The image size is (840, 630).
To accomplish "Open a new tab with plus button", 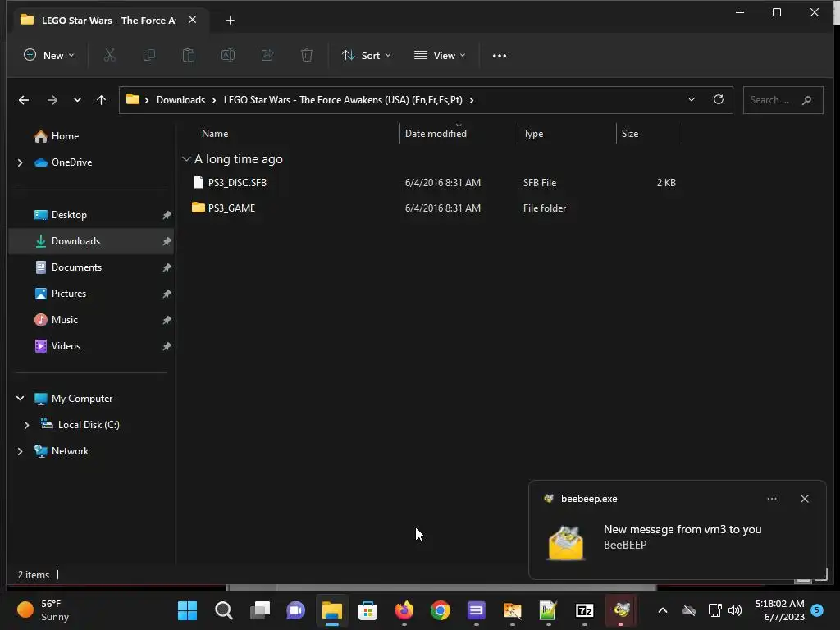I will (230, 21).
